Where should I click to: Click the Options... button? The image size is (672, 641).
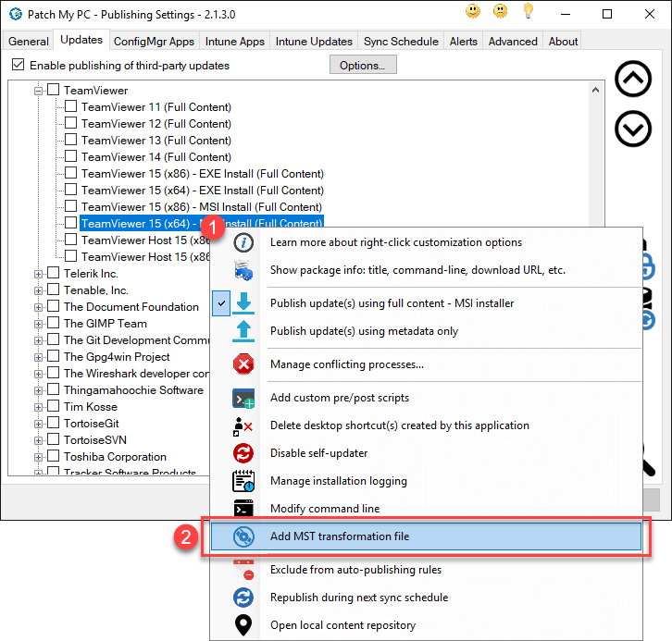tap(363, 65)
